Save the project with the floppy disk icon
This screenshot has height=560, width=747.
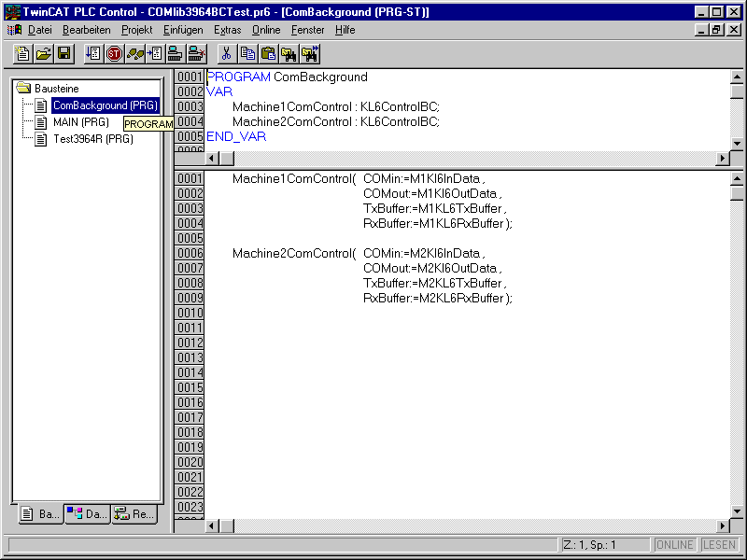click(x=63, y=54)
